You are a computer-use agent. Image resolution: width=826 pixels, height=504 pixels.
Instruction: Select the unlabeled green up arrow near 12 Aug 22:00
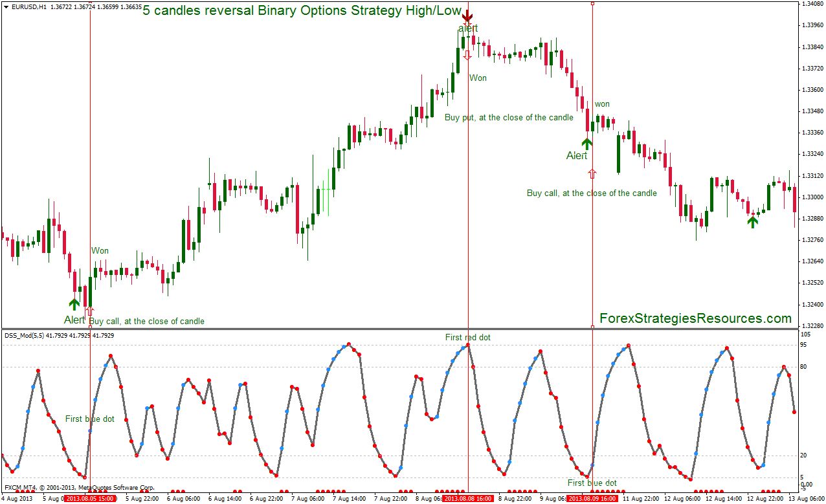(752, 221)
